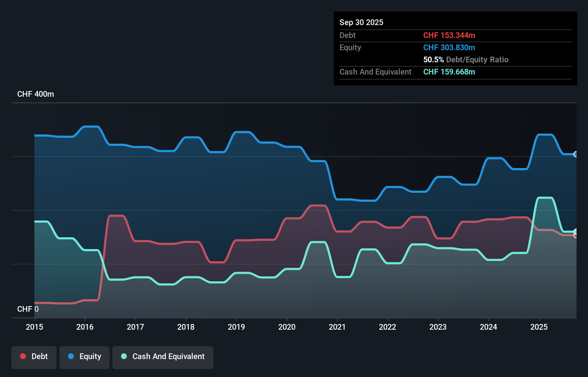Click the CHF 400m axis label

36,94
